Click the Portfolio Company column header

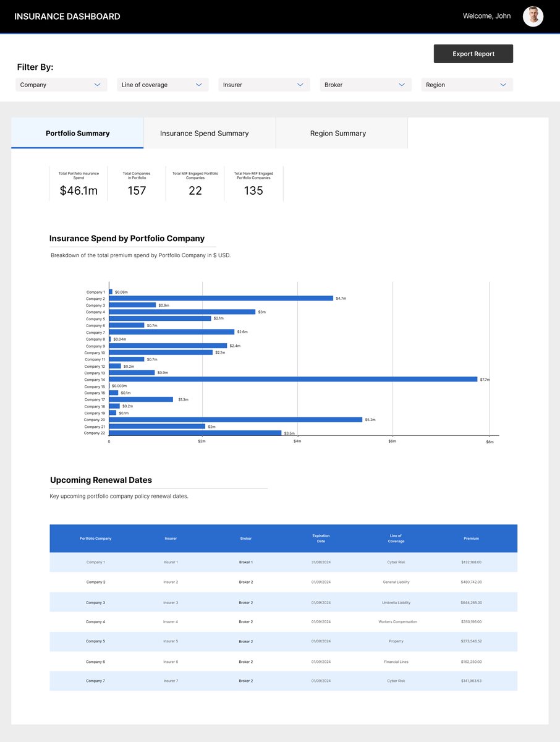[96, 539]
